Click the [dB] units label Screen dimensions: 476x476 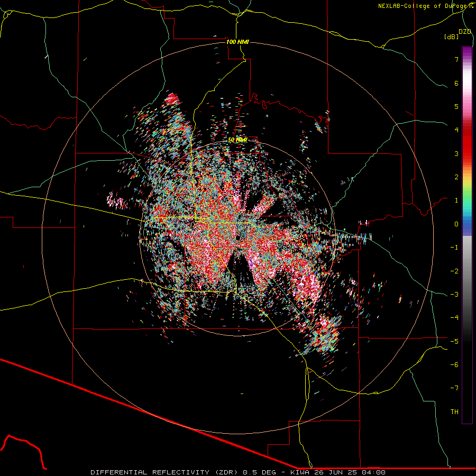tap(451, 37)
